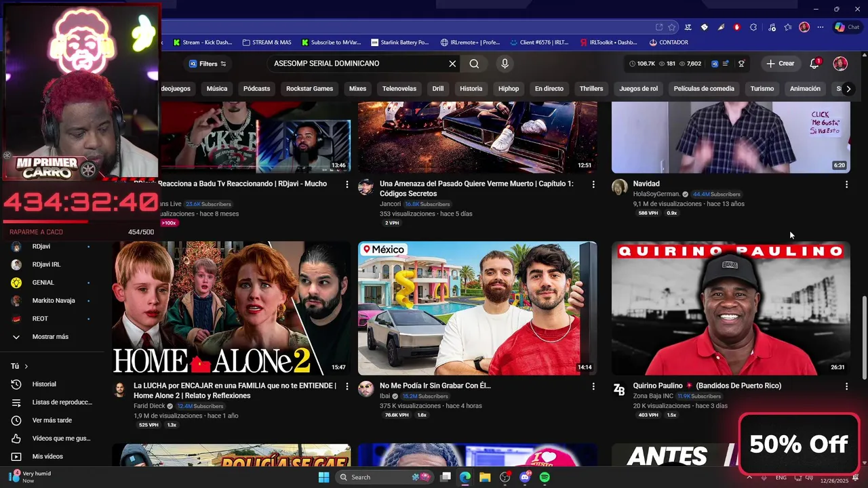This screenshot has height=488, width=868.
Task: Open Edge browser extensions puzzle icon
Action: [753, 27]
